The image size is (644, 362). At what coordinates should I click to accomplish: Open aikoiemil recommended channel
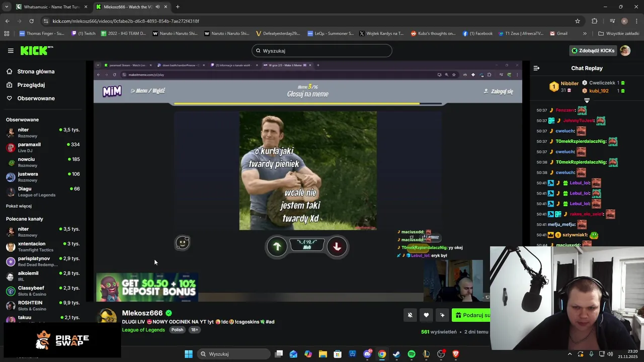(x=43, y=276)
